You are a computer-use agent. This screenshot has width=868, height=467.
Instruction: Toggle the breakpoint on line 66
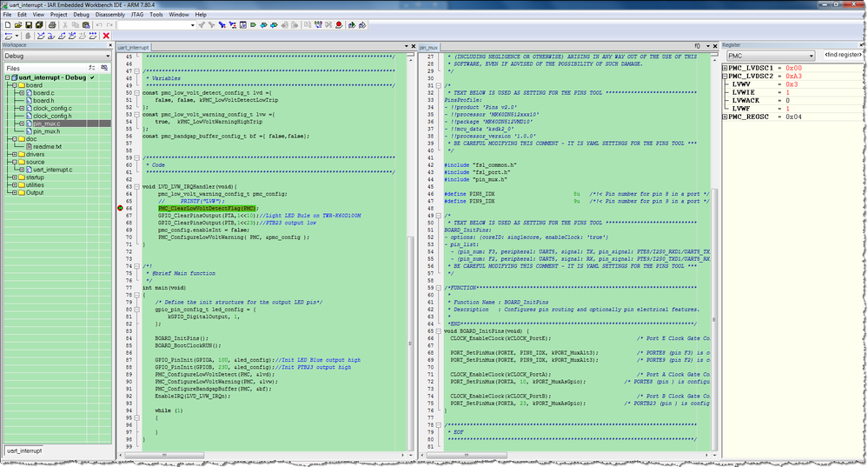coord(120,209)
